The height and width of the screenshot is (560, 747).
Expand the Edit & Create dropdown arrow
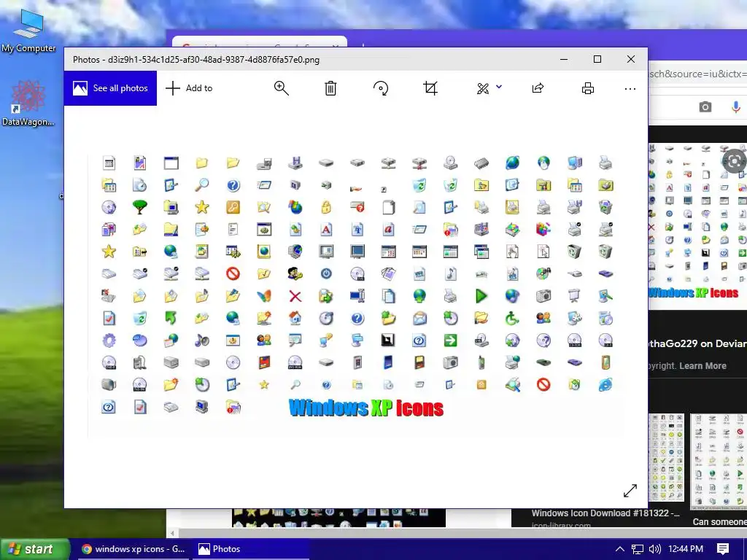(x=499, y=87)
